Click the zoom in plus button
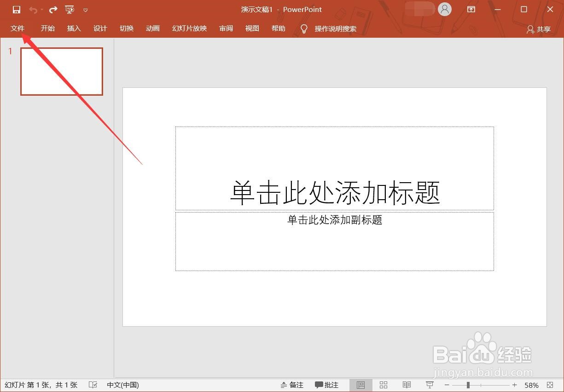 click(x=514, y=385)
